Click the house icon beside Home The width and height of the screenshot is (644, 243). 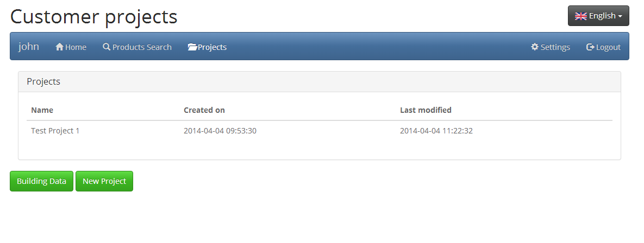click(60, 47)
